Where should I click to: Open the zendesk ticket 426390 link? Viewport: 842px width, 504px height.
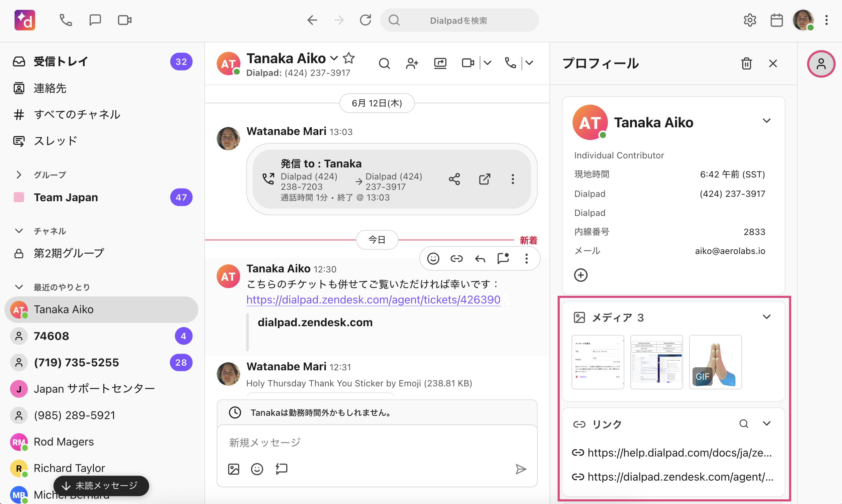[373, 299]
